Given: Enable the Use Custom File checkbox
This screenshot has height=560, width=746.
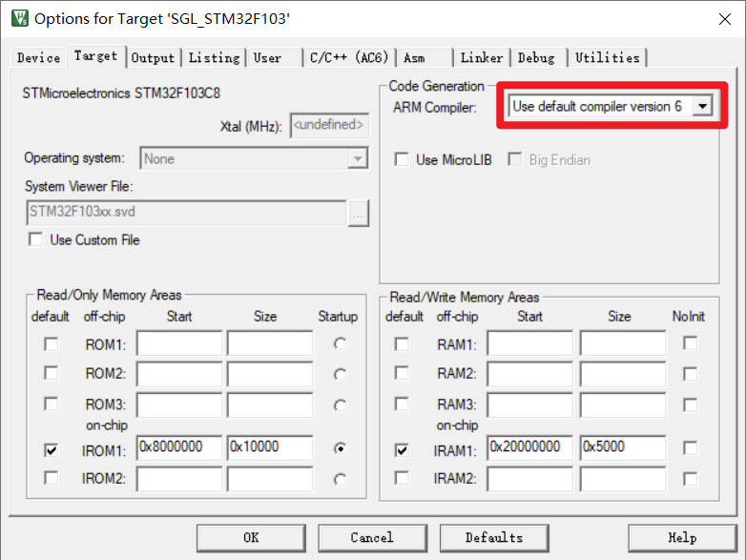Looking at the screenshot, I should coord(36,239).
